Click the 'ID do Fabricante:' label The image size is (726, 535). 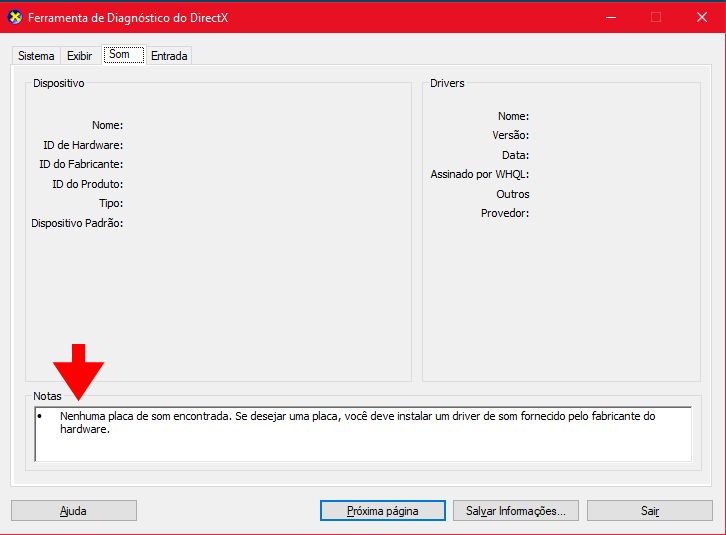point(81,164)
